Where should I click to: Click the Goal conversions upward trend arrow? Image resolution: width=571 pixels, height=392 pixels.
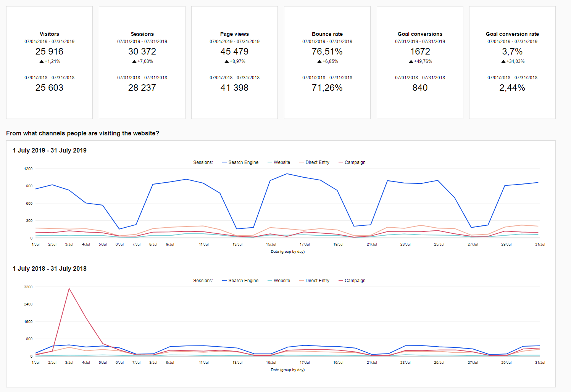[x=411, y=61]
